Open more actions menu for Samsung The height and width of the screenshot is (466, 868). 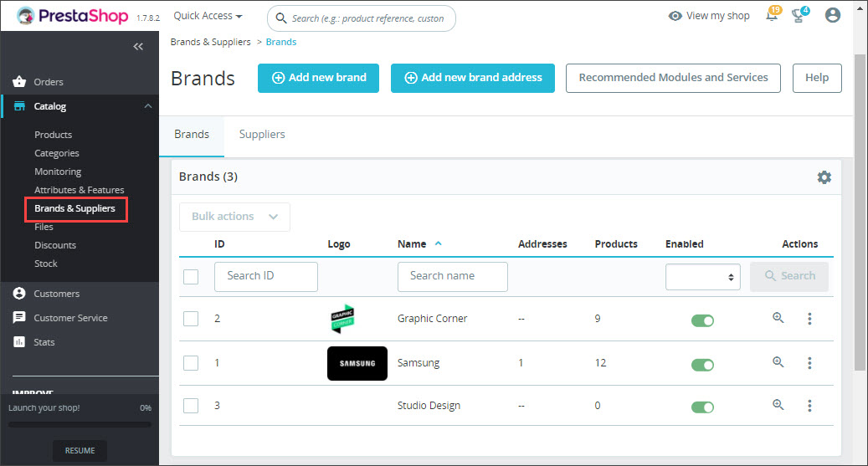(x=809, y=362)
